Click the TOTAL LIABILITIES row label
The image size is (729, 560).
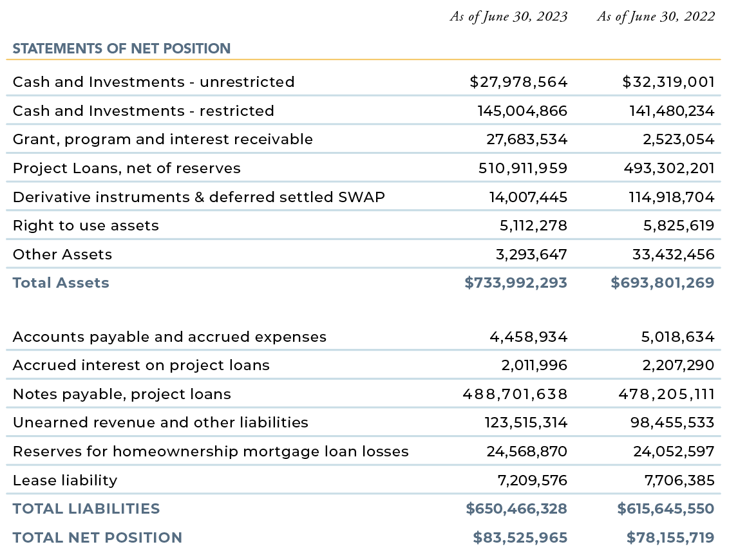86,509
